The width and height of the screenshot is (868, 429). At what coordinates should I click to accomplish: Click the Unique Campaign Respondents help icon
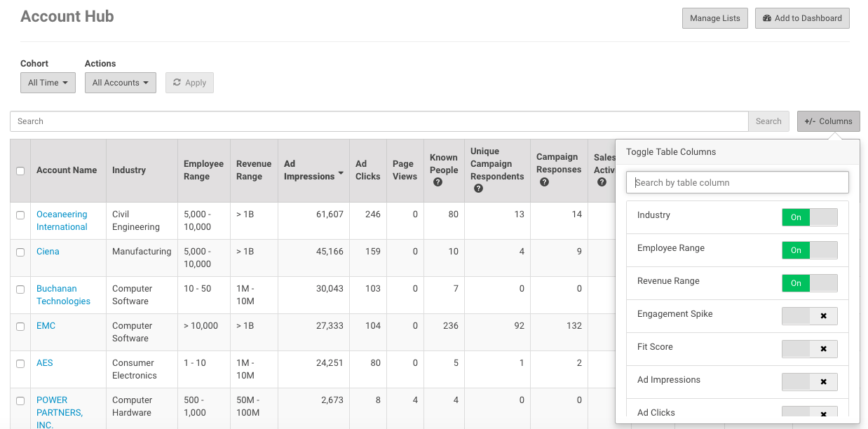point(478,189)
